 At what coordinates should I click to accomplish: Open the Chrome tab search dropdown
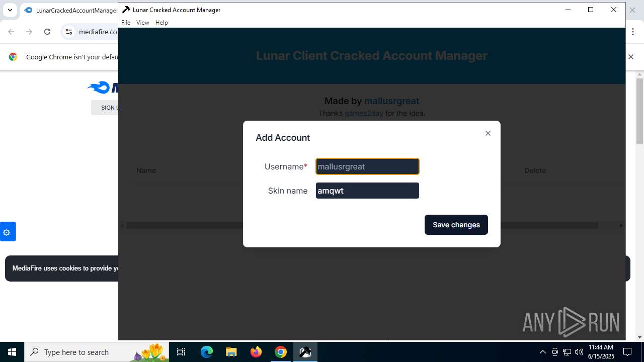tap(10, 10)
